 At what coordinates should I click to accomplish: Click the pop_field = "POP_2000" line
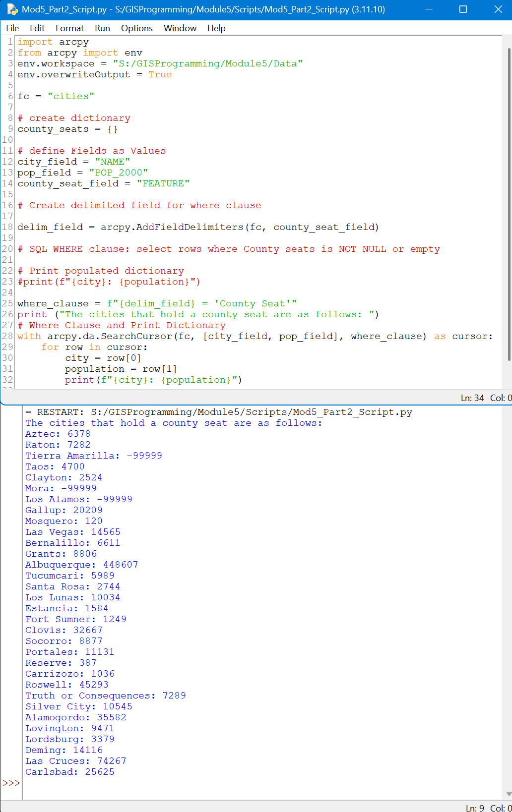82,173
